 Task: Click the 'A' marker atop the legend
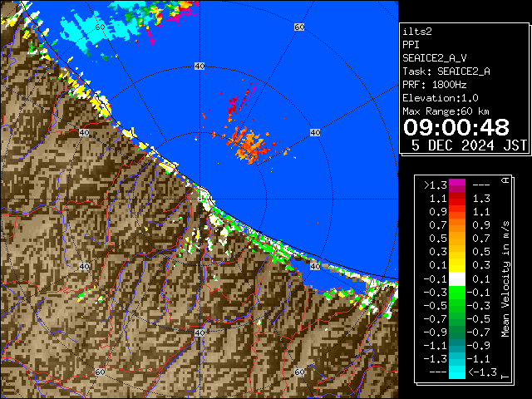click(x=505, y=180)
